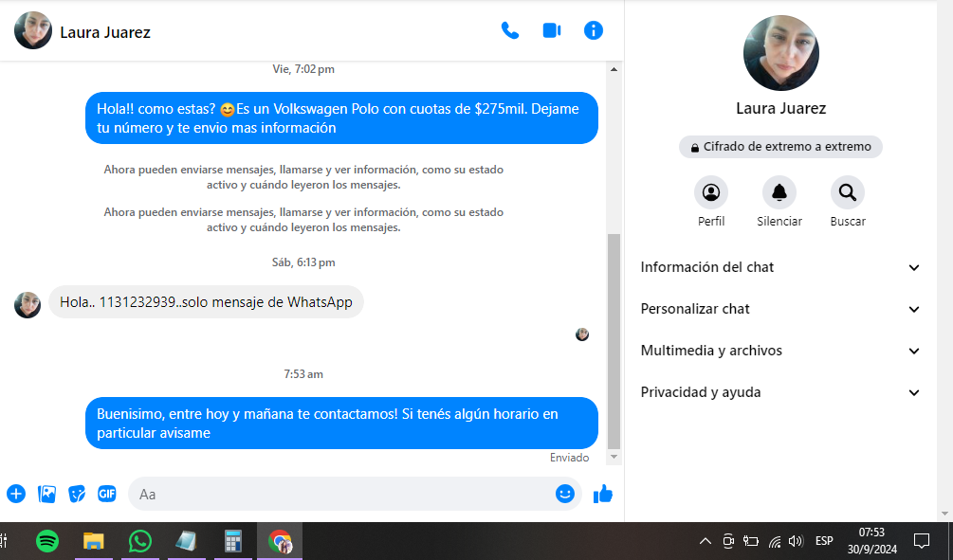Open Spotify from the taskbar
The image size is (953, 560).
(x=47, y=541)
